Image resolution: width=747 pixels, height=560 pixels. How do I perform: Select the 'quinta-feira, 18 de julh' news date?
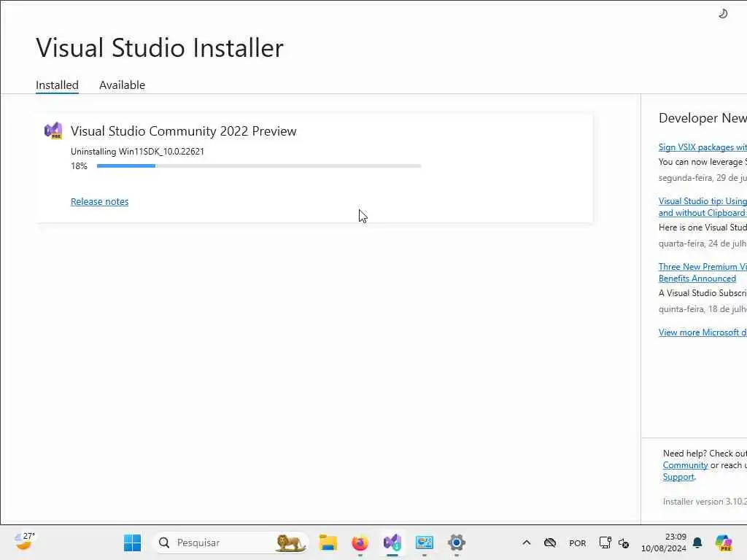[x=703, y=309]
